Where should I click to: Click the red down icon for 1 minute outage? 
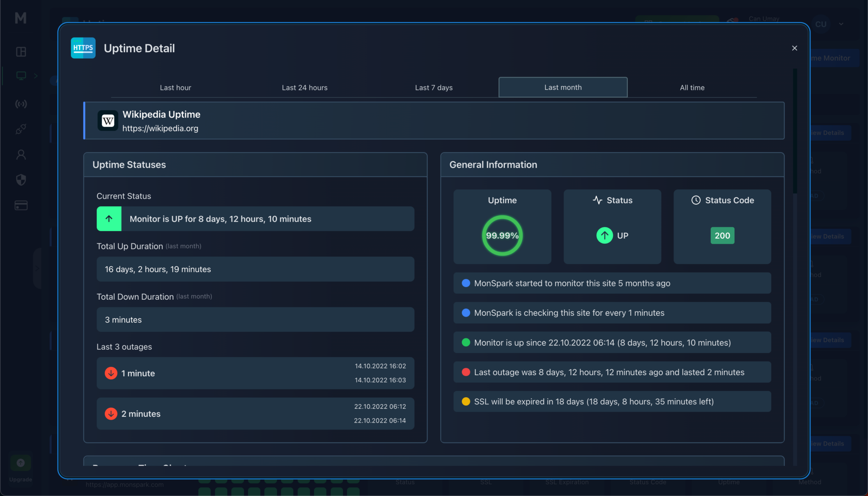point(111,373)
